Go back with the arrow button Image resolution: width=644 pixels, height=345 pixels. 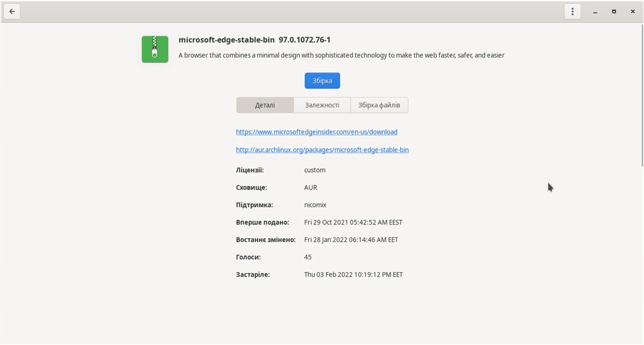(12, 11)
